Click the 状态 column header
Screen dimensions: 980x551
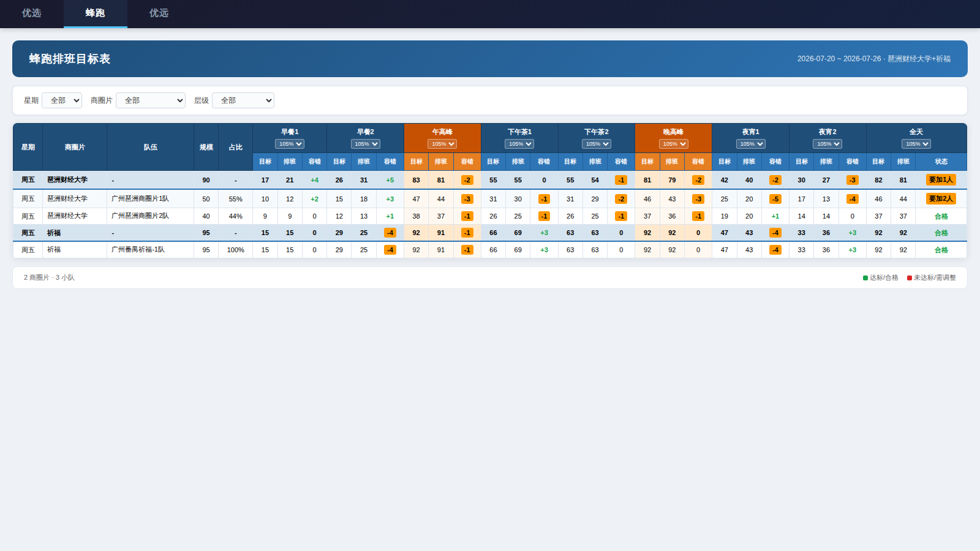click(x=941, y=162)
